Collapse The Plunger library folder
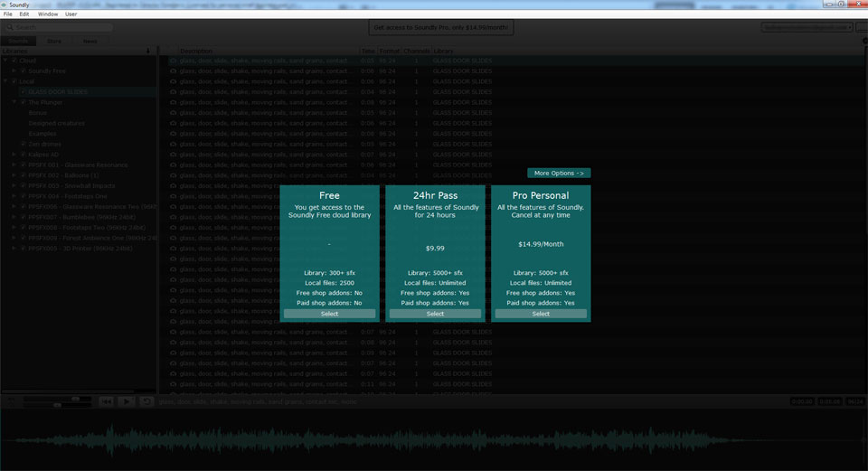Image resolution: width=868 pixels, height=471 pixels. (14, 102)
